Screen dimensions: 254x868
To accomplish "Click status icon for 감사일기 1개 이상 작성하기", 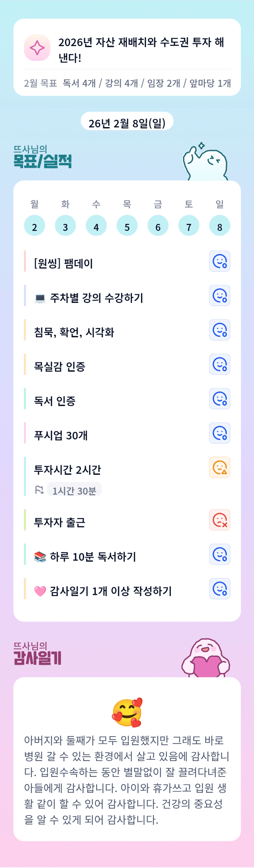I will pos(220,589).
